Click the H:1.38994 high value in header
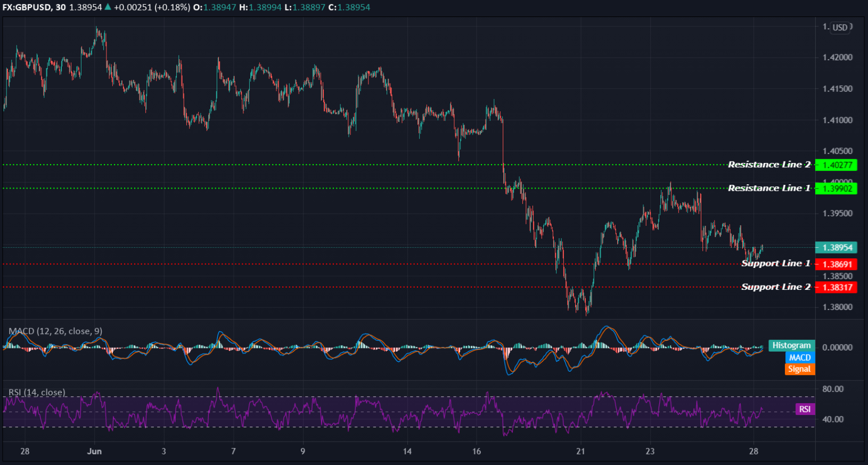Screen dimensions: 868x465 pos(260,7)
